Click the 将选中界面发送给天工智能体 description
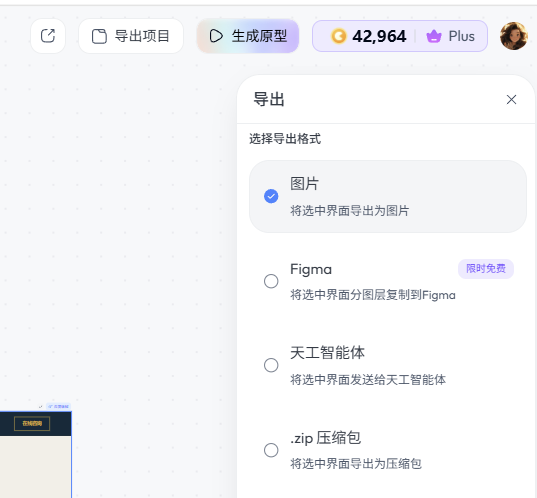Viewport: 537px width, 498px height. 368,379
